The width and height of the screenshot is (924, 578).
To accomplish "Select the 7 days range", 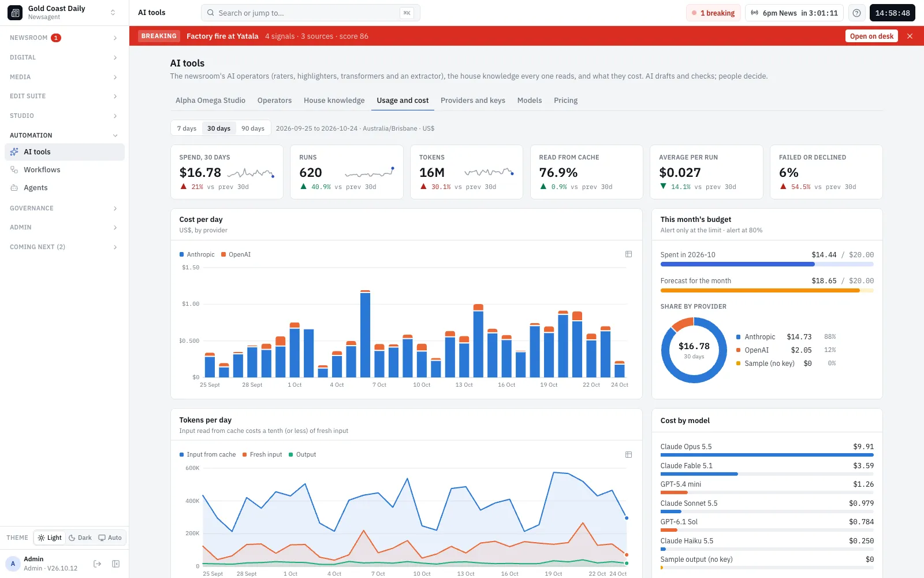I will [x=187, y=128].
